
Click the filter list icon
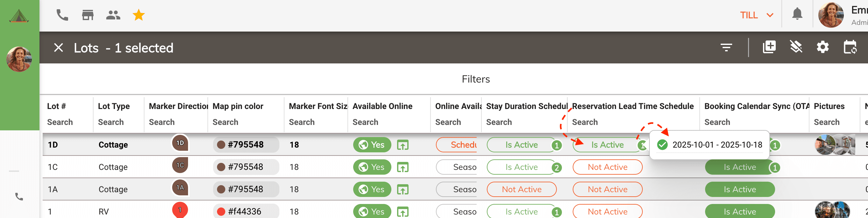(726, 47)
